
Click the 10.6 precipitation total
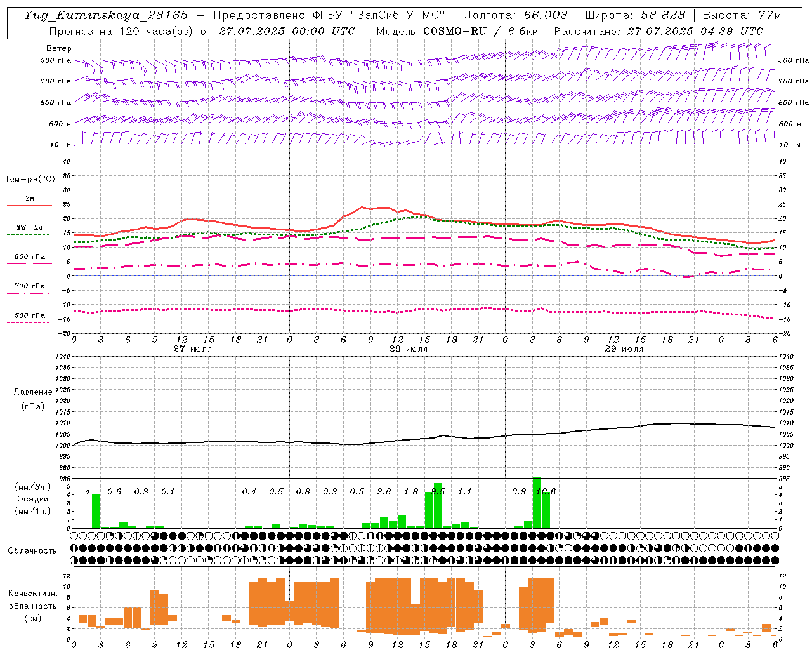(546, 491)
